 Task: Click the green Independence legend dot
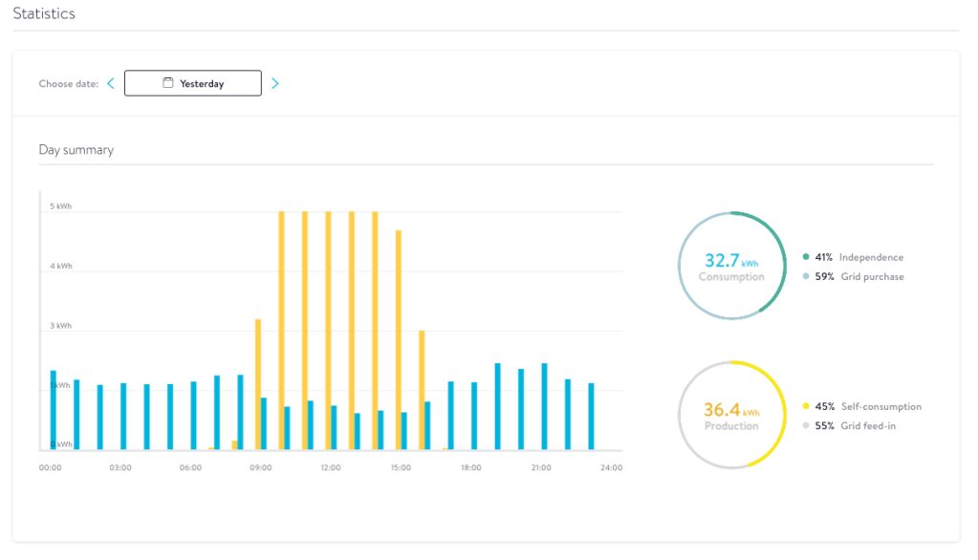click(x=806, y=257)
